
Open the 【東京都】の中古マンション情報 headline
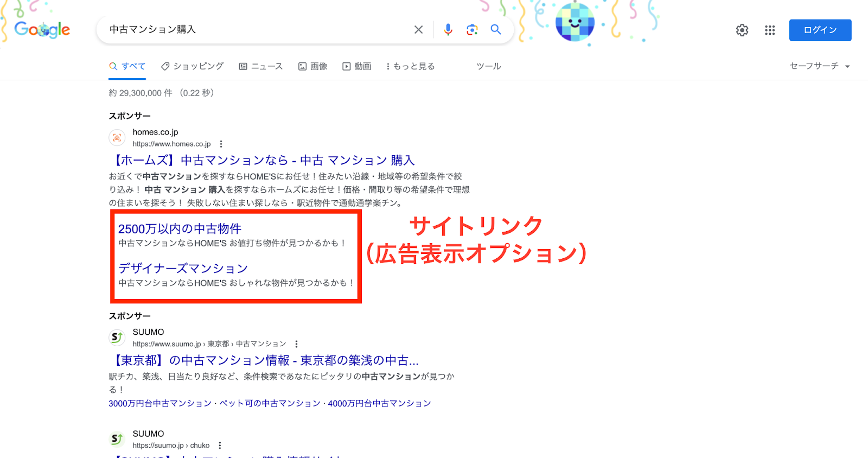pos(265,361)
